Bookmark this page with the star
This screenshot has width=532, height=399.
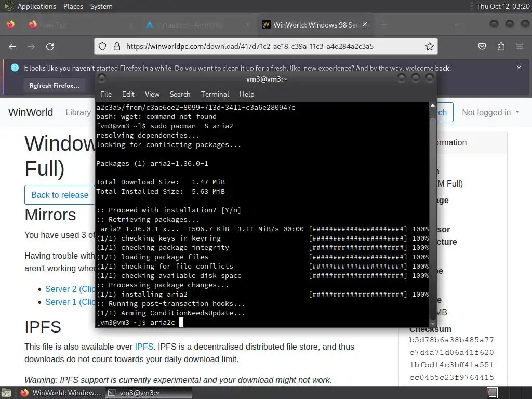(x=430, y=46)
